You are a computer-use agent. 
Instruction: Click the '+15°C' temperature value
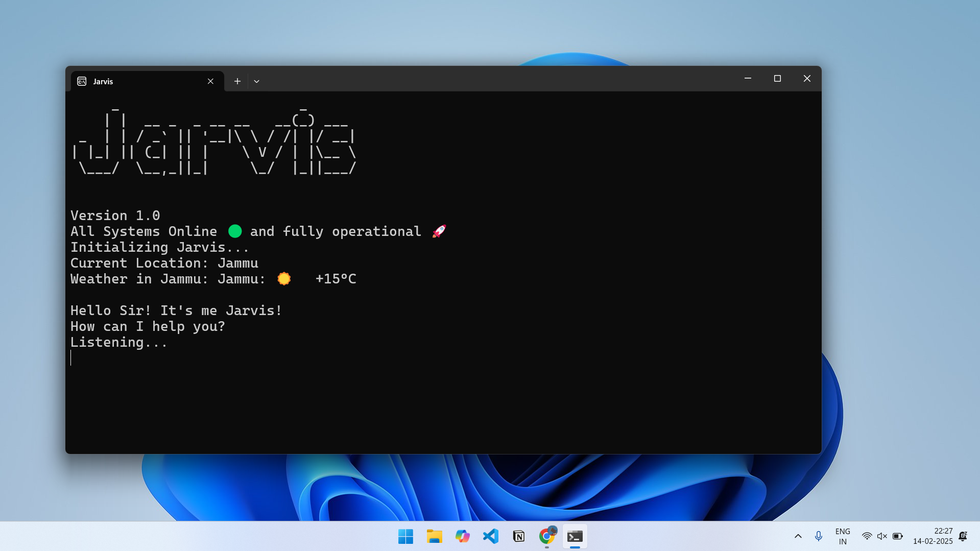click(x=336, y=279)
